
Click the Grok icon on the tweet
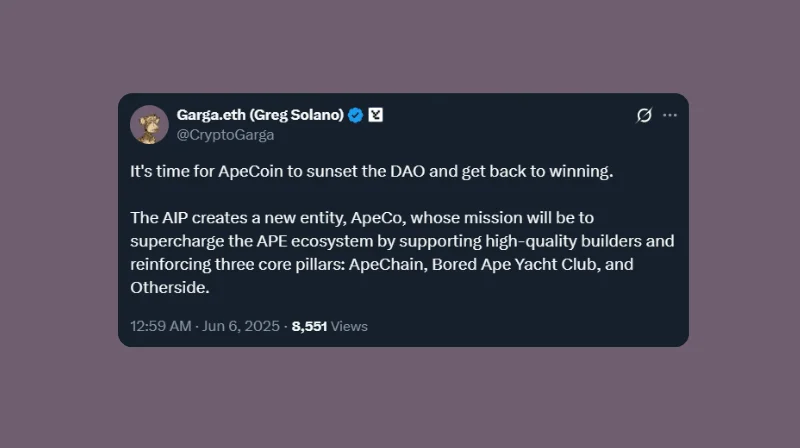click(x=645, y=115)
